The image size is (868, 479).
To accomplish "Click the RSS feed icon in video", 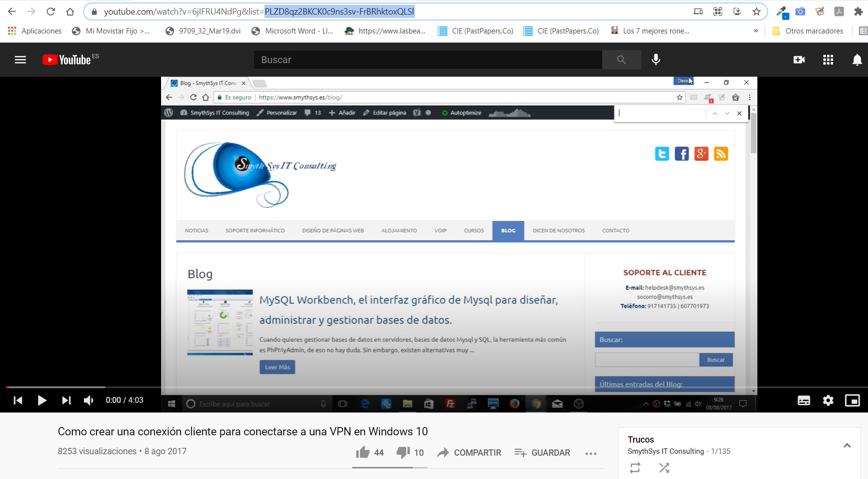I will 721,154.
